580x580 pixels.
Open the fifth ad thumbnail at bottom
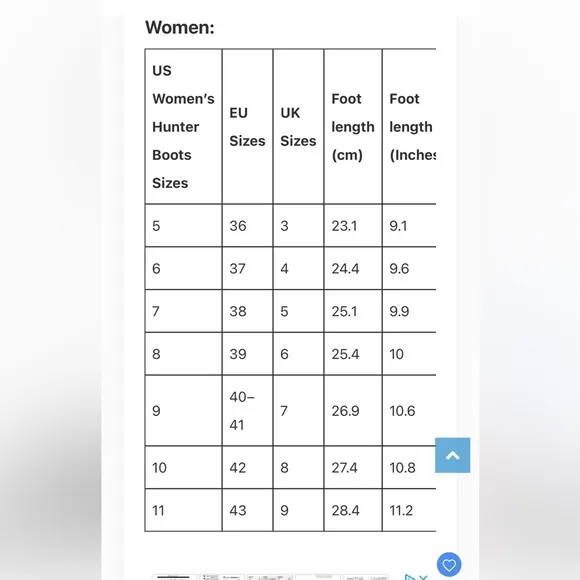(366, 577)
